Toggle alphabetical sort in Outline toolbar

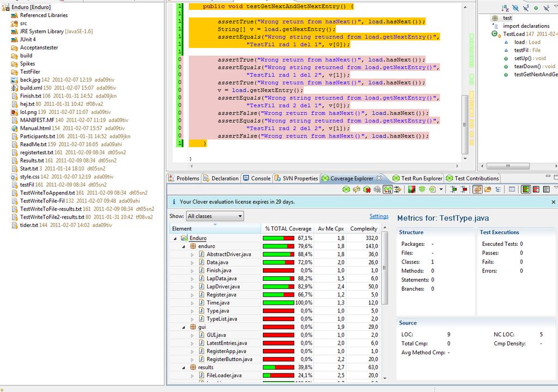click(x=505, y=8)
